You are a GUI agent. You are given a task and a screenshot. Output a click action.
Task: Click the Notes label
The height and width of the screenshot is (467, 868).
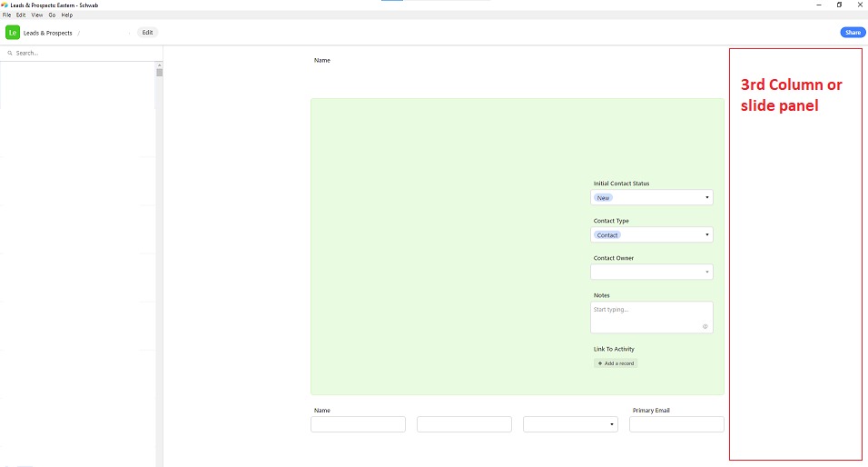coord(601,295)
